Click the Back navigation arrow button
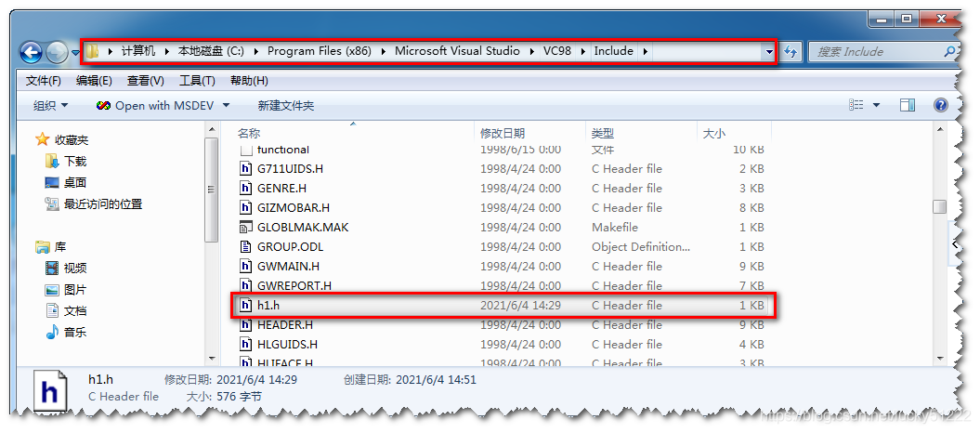This screenshot has width=980, height=433. 31,52
